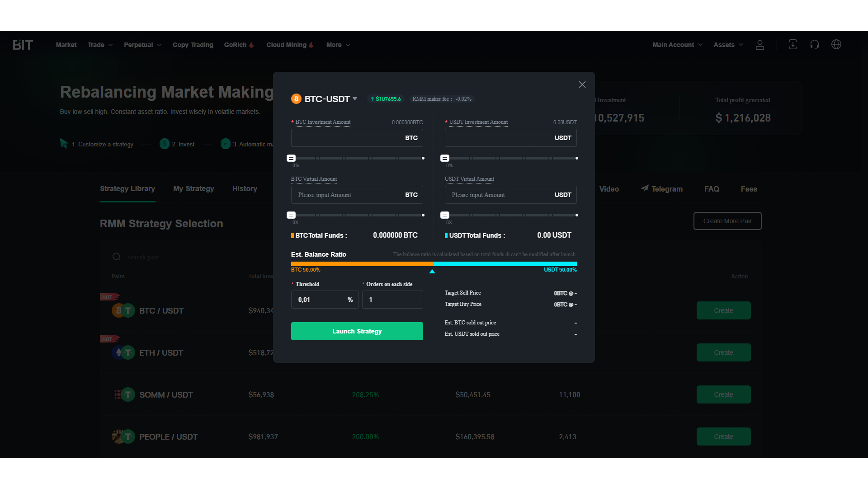Click step 1 Customize a strategy
The height and width of the screenshot is (488, 868).
coord(102,144)
